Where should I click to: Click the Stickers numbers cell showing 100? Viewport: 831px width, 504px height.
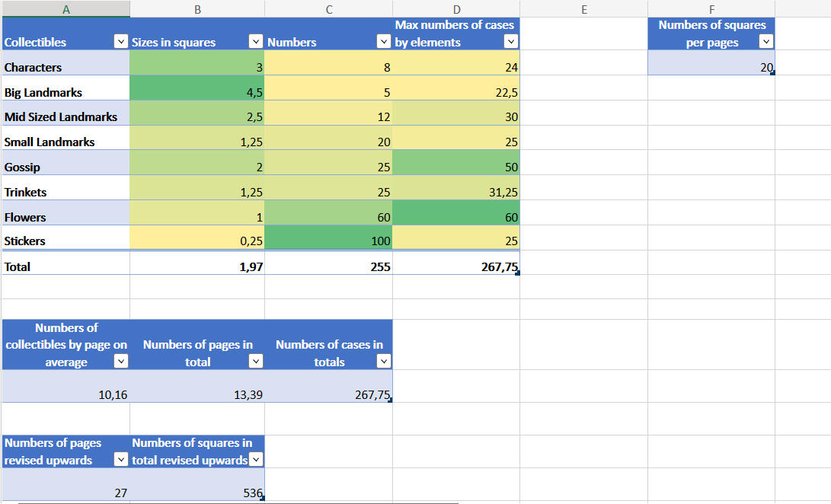click(x=328, y=241)
